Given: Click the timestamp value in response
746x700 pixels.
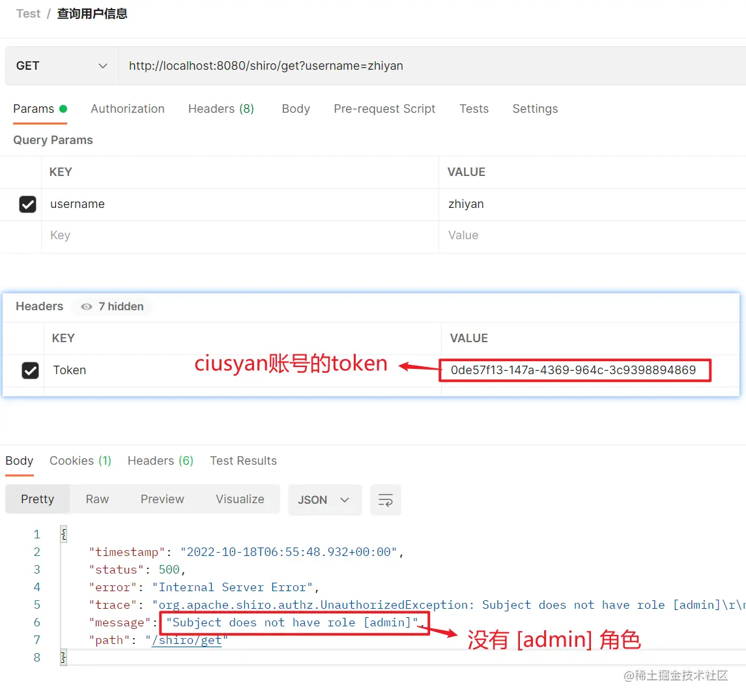Looking at the screenshot, I should [289, 552].
